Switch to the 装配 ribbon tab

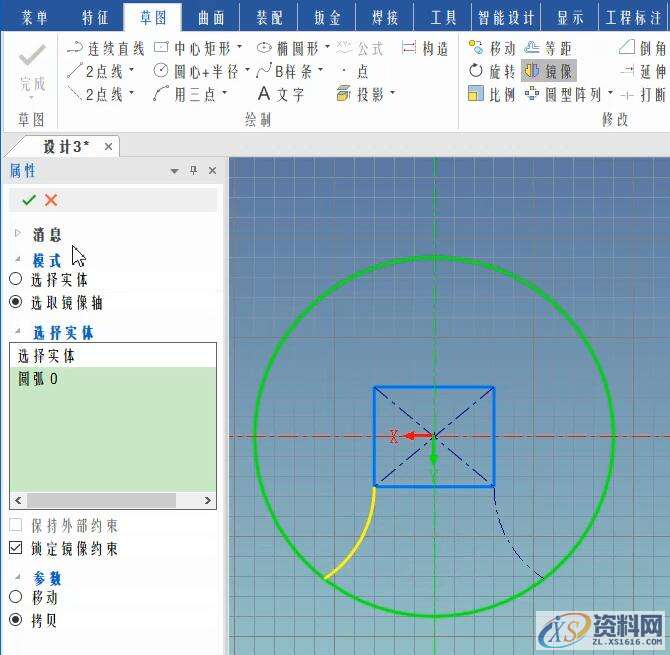tap(269, 18)
